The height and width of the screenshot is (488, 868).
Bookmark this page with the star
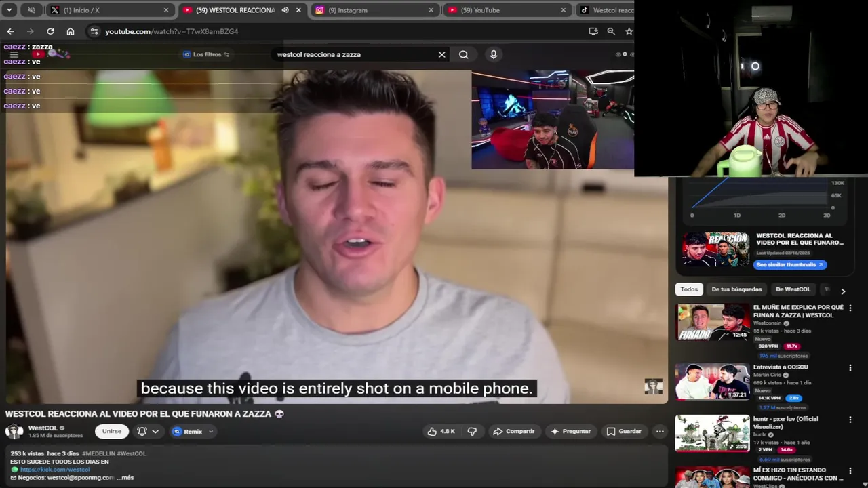click(x=629, y=31)
